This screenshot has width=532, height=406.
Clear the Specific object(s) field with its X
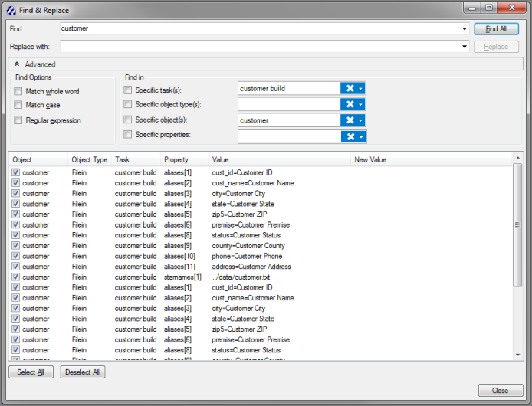click(350, 120)
